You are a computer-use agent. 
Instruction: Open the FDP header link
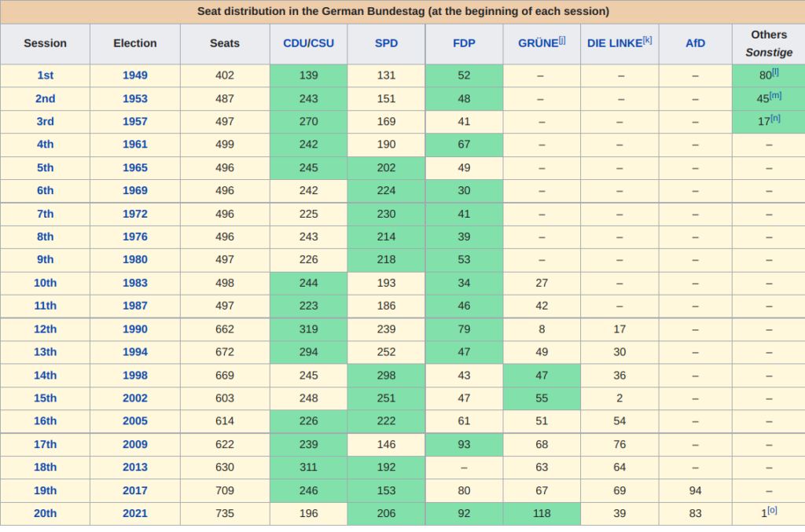coord(464,43)
